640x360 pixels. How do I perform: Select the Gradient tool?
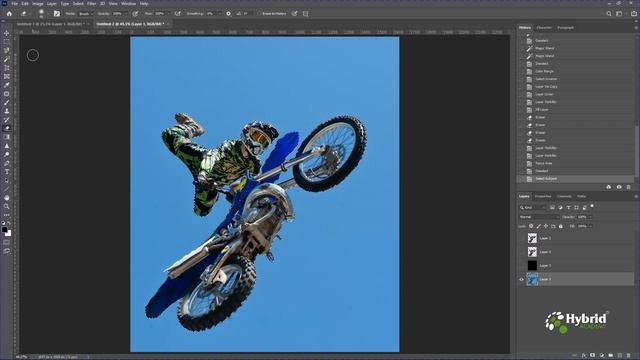pos(7,137)
